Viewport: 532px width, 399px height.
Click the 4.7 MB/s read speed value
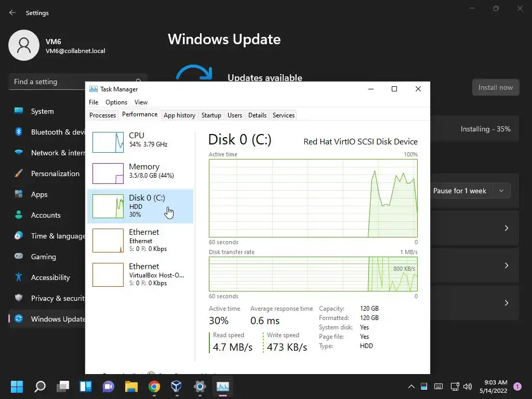(x=233, y=347)
